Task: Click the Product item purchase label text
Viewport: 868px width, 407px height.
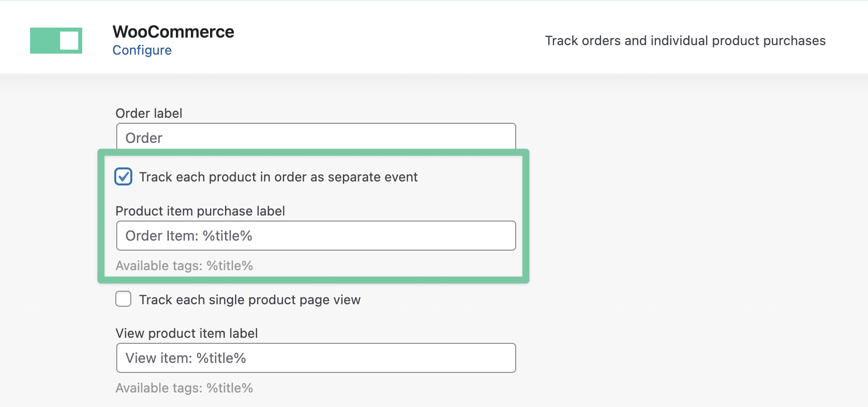Action: pos(200,211)
